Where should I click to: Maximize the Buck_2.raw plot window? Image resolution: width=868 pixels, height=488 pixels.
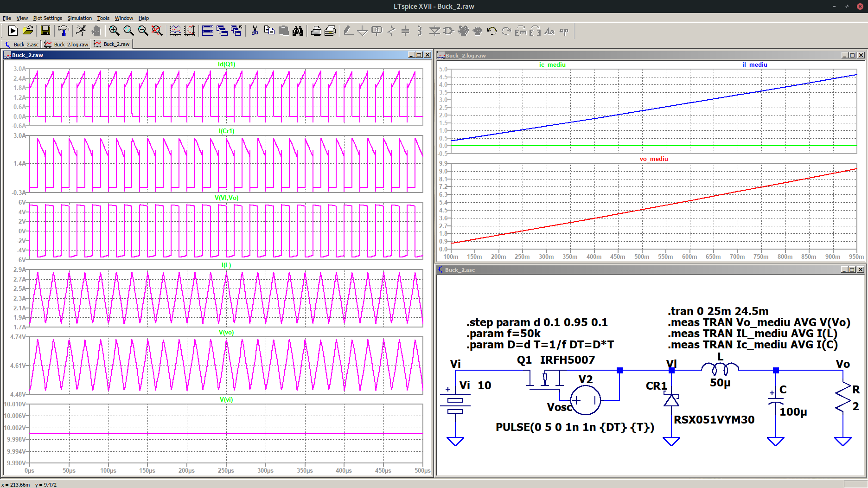point(419,55)
